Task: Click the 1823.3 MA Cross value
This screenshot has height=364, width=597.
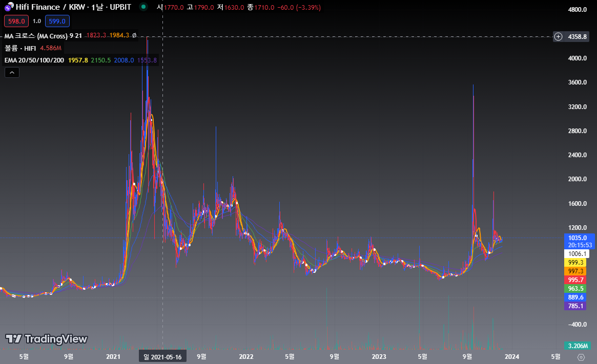Action: tap(96, 35)
